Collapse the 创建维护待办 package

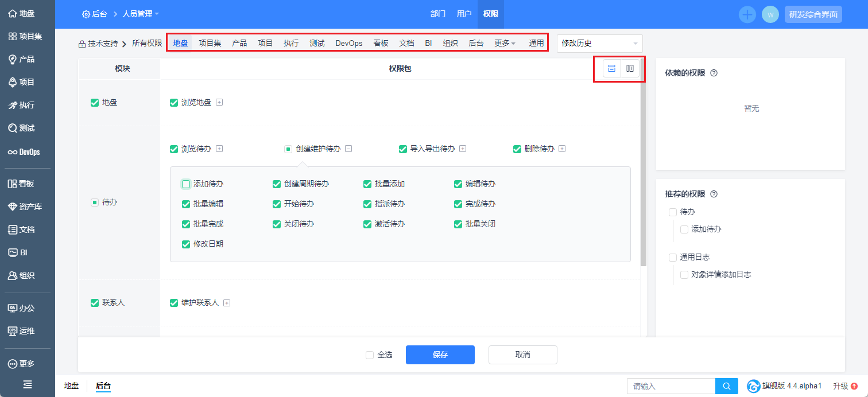(348, 149)
